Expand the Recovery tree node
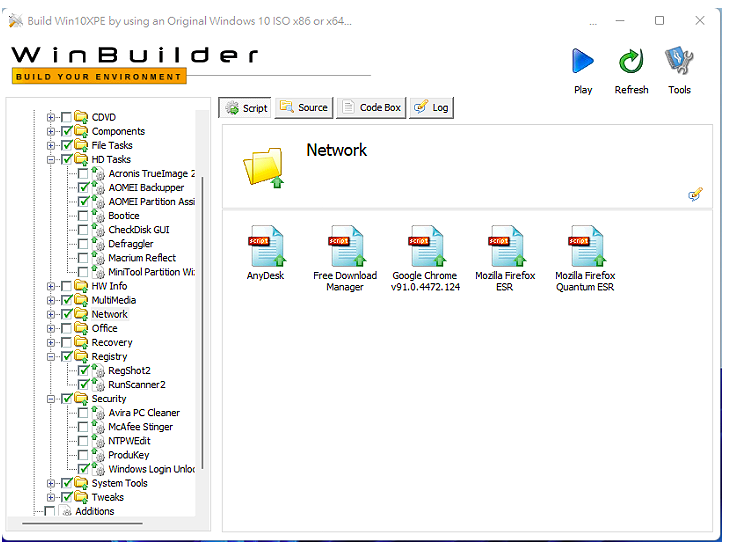 [50, 342]
